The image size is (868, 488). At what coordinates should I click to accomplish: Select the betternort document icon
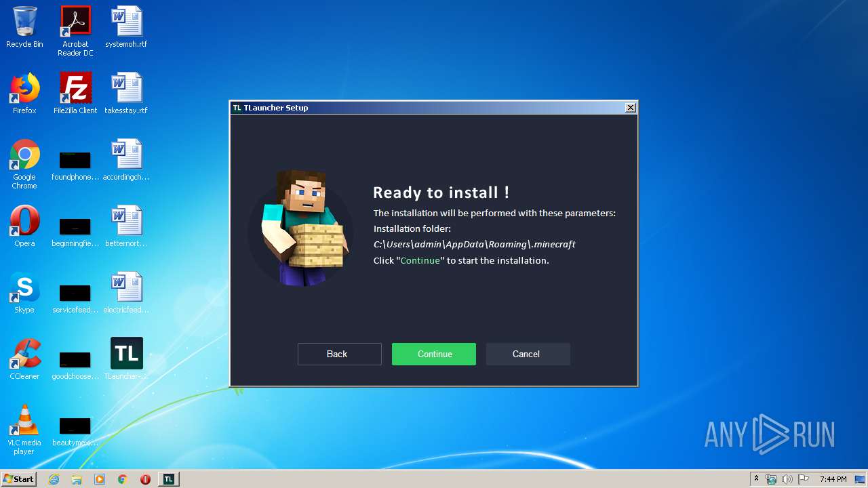coord(126,226)
